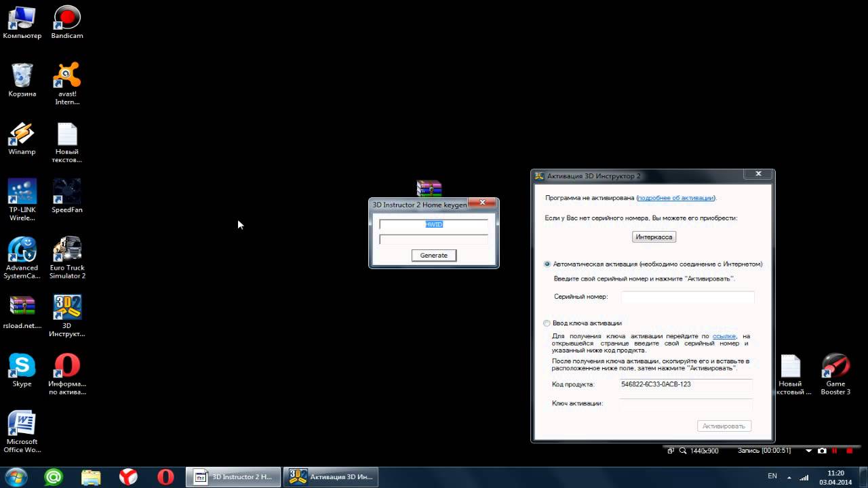
Task: Switch the EN input language indicator
Action: point(772,476)
